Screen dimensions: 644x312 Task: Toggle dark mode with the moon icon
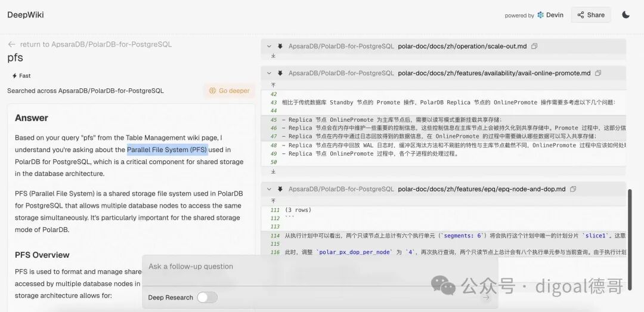[626, 15]
